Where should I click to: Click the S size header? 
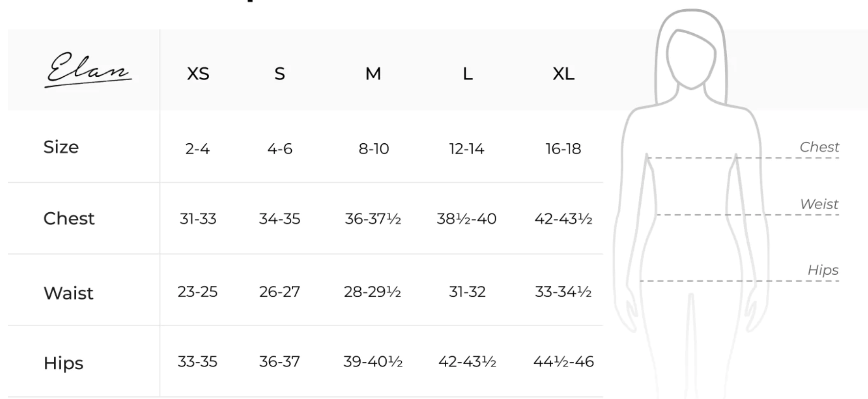point(280,74)
